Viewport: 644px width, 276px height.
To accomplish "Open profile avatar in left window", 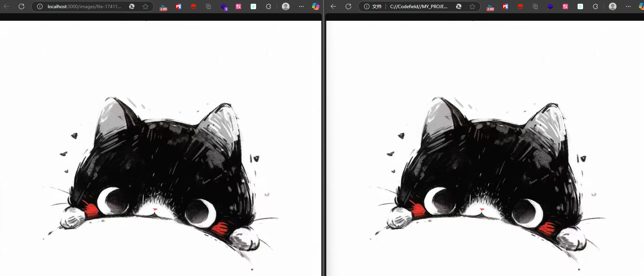I will point(286,6).
